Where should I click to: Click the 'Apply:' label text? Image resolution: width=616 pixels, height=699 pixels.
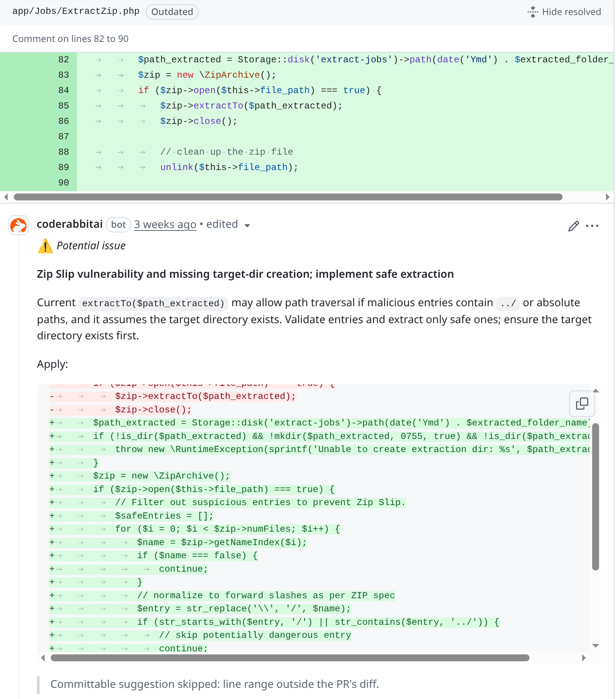pyautogui.click(x=52, y=364)
